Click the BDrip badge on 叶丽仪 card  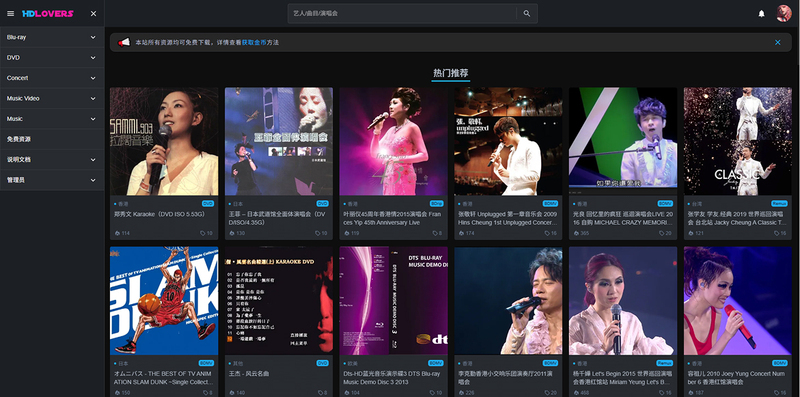tap(436, 204)
